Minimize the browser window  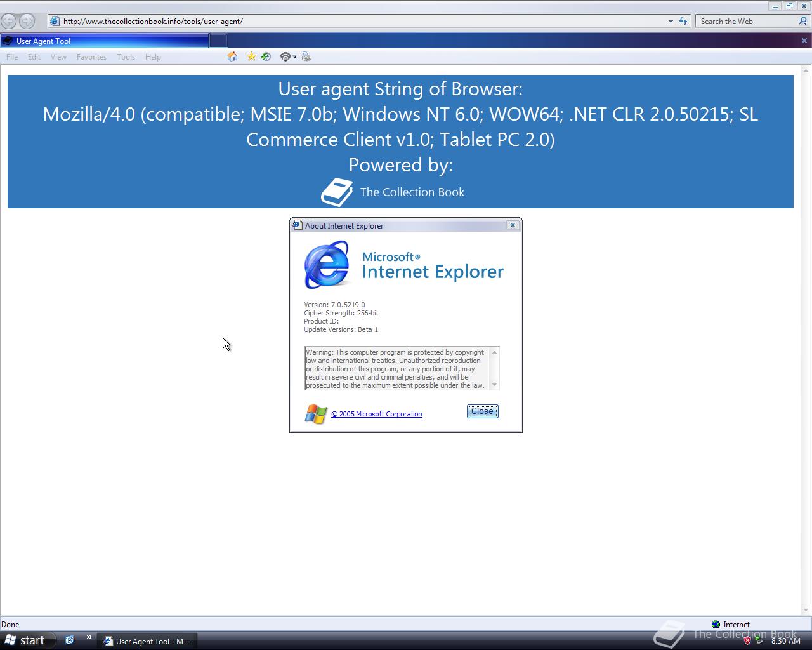pyautogui.click(x=775, y=6)
